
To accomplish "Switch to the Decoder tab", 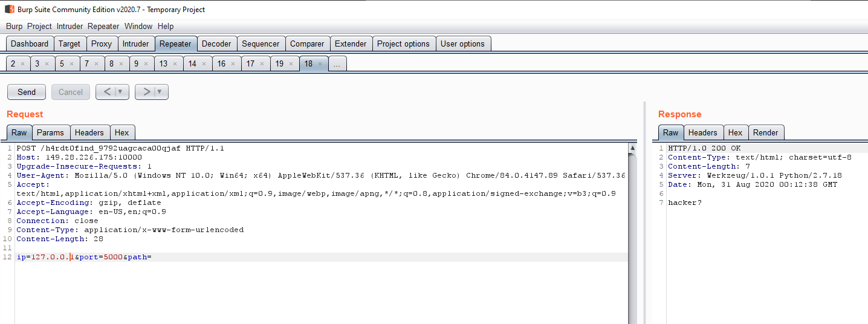I will pyautogui.click(x=216, y=44).
